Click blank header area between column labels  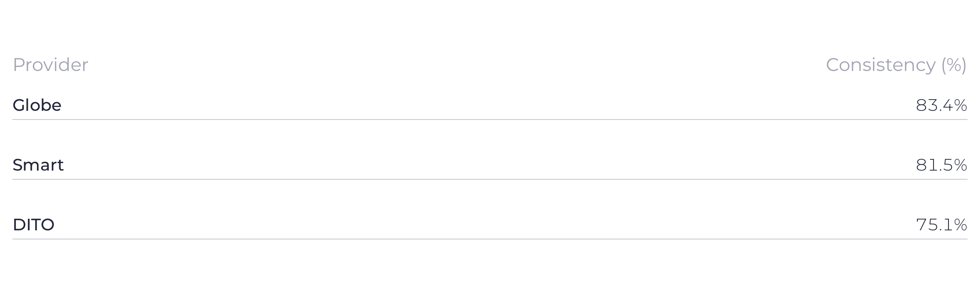click(457, 65)
